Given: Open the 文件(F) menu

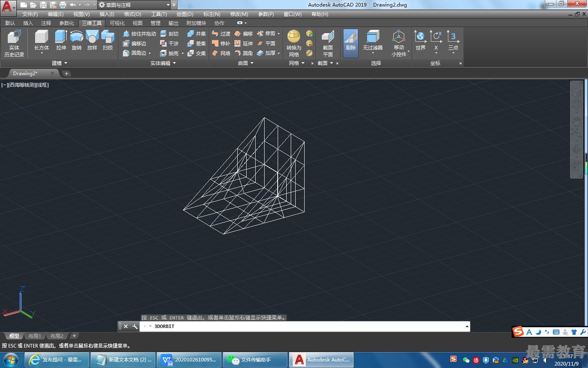Looking at the screenshot, I should click(x=30, y=14).
